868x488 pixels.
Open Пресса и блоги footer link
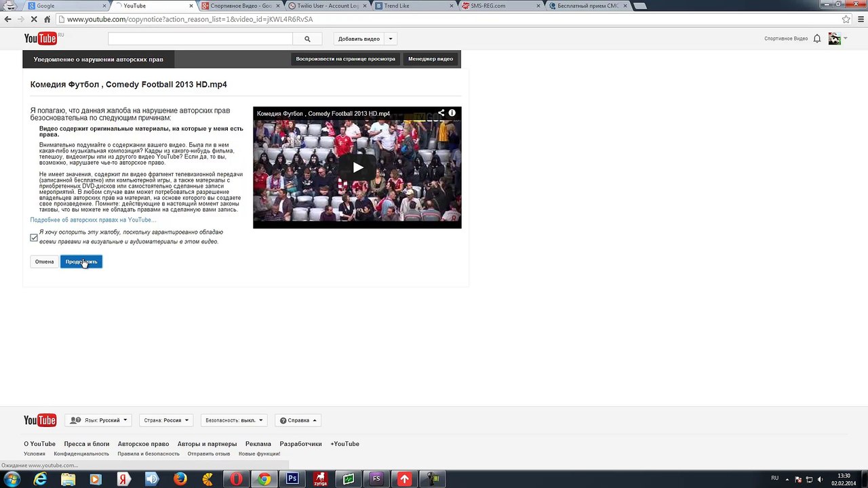click(87, 444)
